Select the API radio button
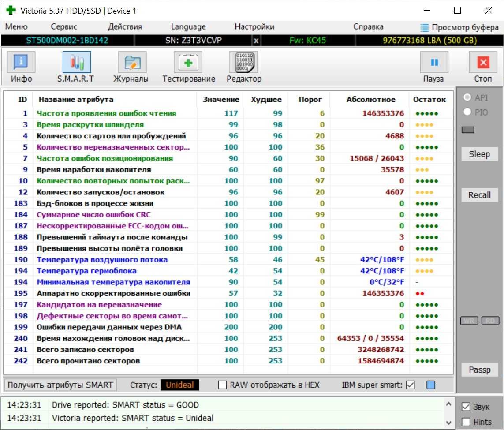 (467, 97)
